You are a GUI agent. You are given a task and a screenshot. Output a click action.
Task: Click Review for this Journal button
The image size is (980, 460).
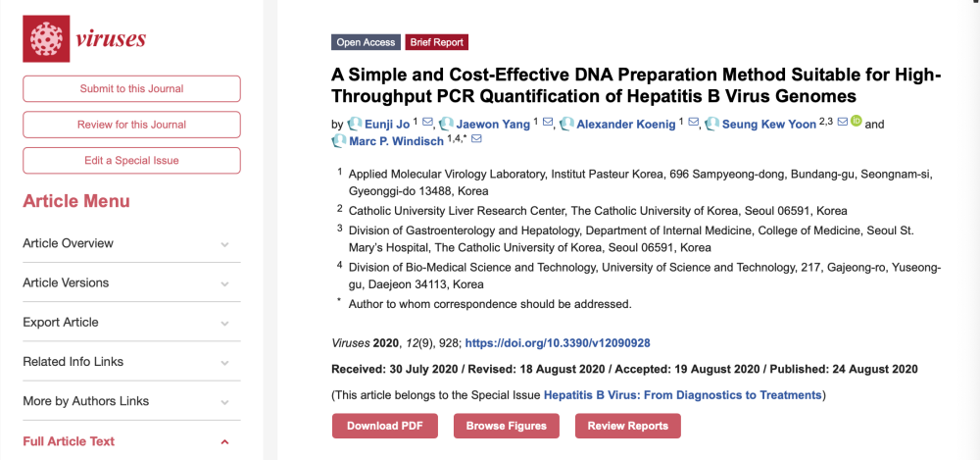click(x=131, y=125)
